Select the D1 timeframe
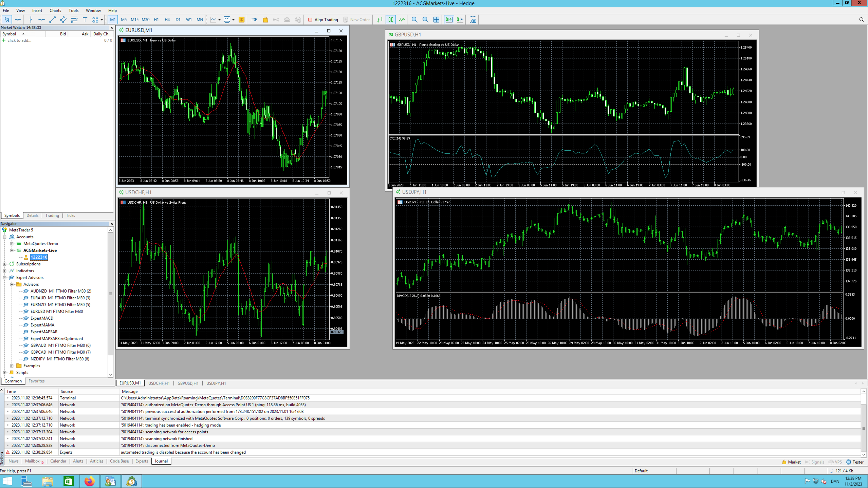This screenshot has width=868, height=488. [x=178, y=20]
